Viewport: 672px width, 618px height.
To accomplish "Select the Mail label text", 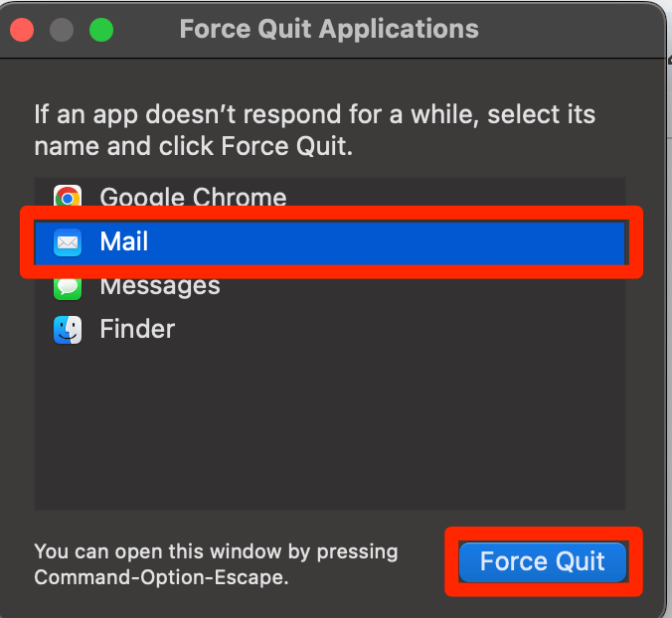I will point(124,241).
